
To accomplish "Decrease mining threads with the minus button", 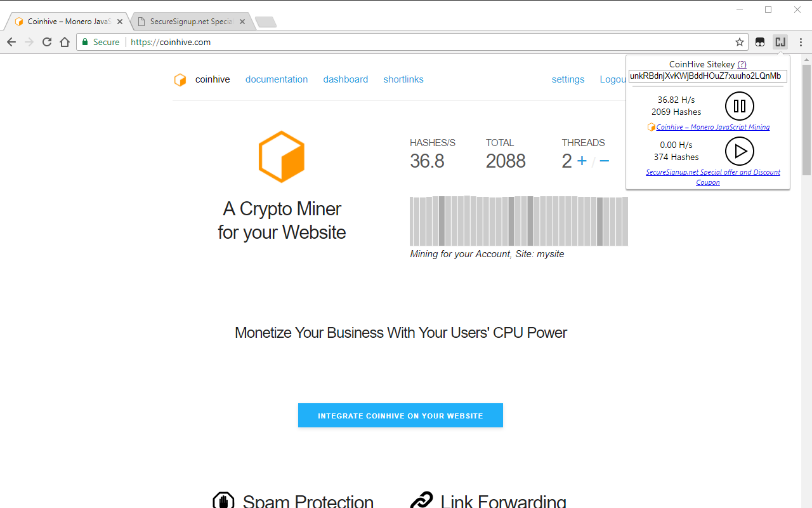I will tap(605, 161).
